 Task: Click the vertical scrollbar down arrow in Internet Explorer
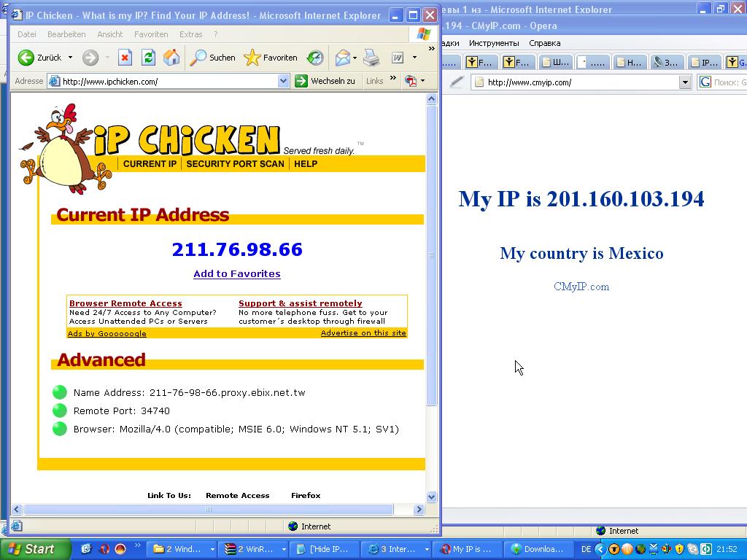[x=431, y=497]
